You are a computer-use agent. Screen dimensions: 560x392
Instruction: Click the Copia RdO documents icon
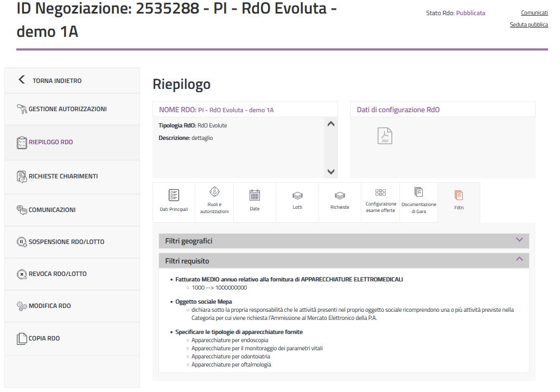(22, 338)
